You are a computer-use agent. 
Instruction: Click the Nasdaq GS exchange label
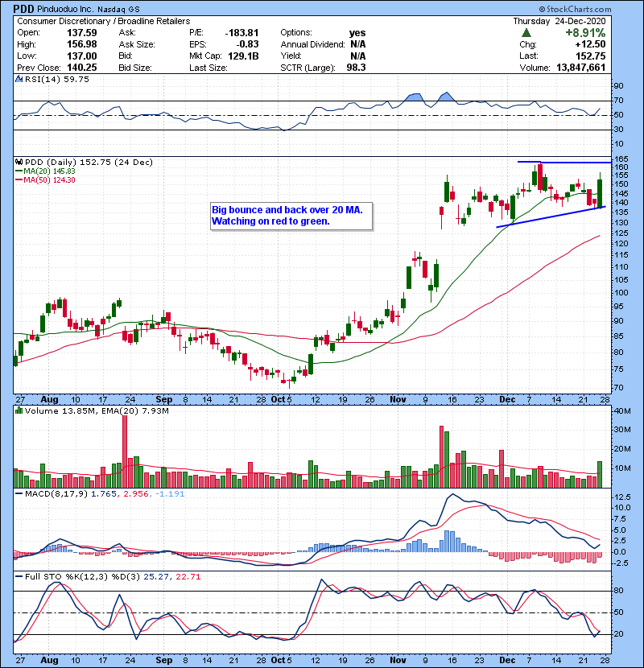coord(118,9)
